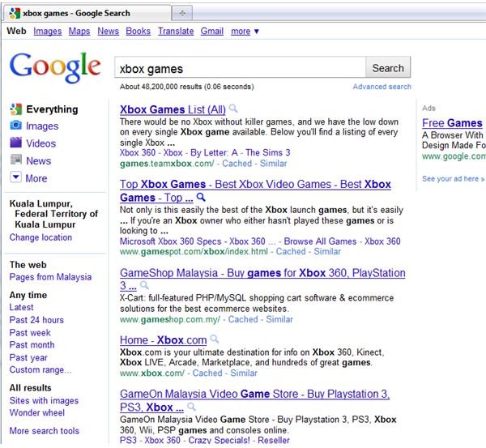This screenshot has width=486, height=448.
Task: Select News filter text in left sidebar
Action: [x=38, y=161]
